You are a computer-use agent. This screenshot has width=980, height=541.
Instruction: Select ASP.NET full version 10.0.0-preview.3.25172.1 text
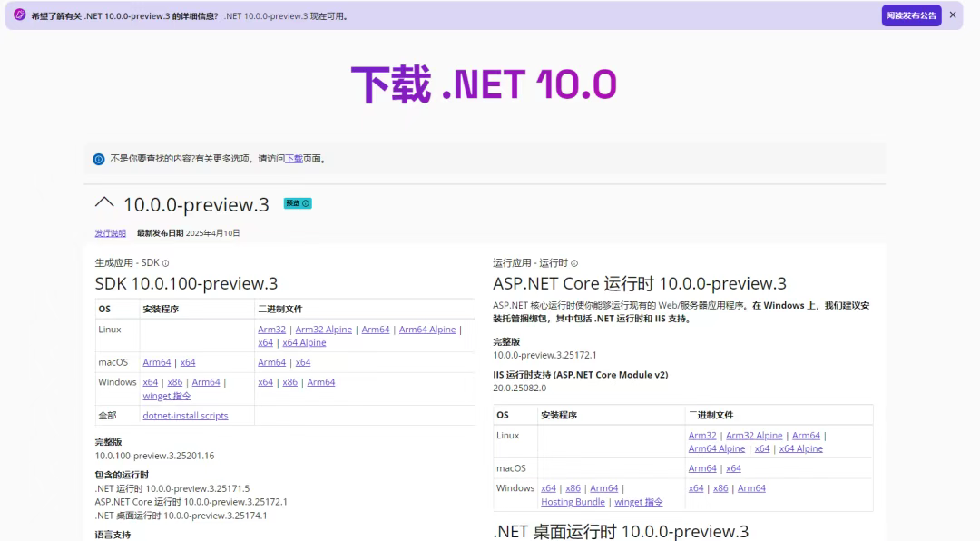[x=545, y=355]
